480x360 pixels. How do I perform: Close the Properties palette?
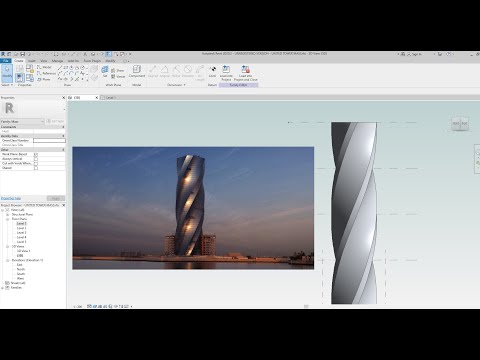pyautogui.click(x=63, y=98)
